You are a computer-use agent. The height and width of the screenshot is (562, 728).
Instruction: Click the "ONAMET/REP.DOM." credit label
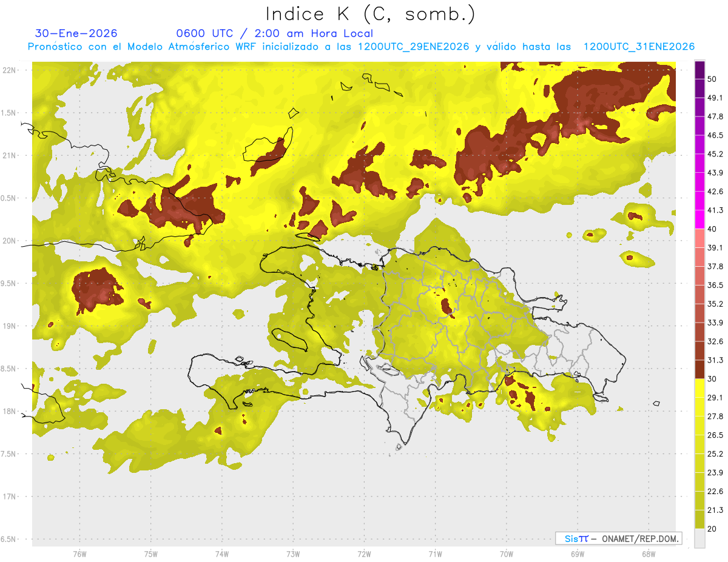(639, 538)
